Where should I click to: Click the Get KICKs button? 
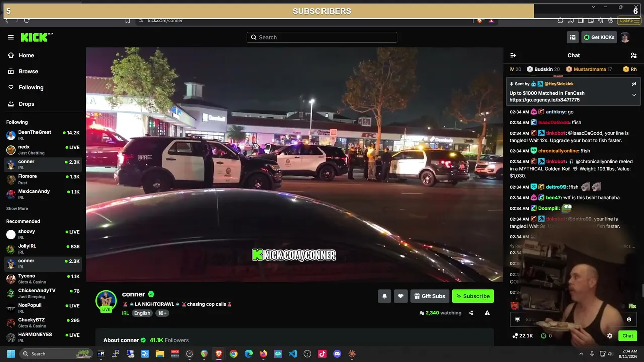[599, 37]
